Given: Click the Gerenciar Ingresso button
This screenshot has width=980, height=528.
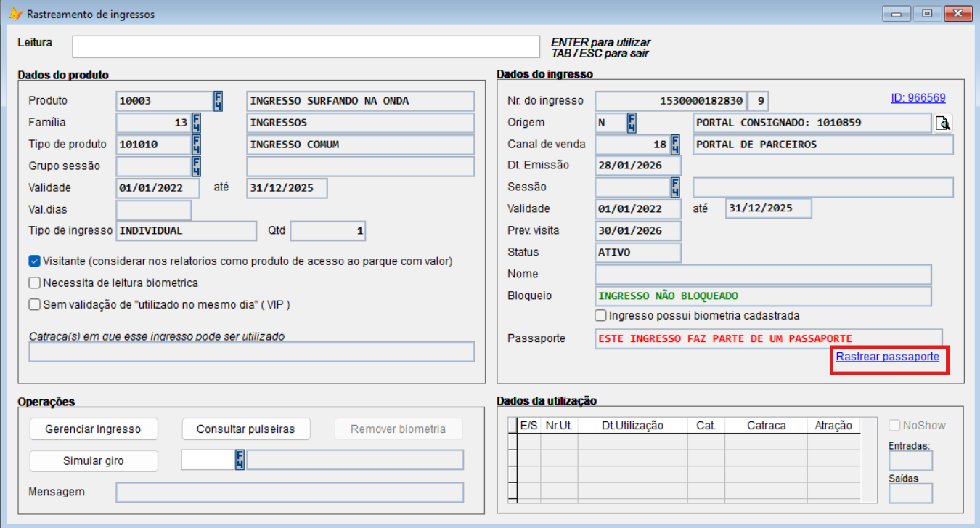Looking at the screenshot, I should point(93,429).
